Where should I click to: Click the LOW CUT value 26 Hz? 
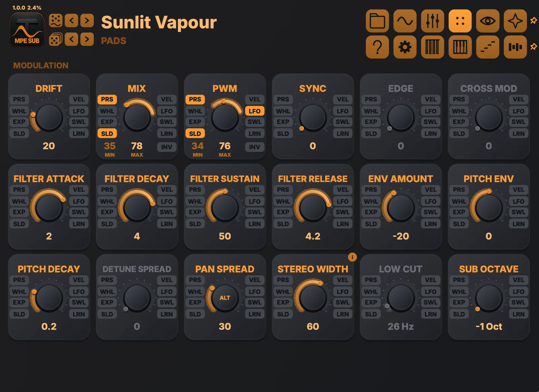[401, 326]
